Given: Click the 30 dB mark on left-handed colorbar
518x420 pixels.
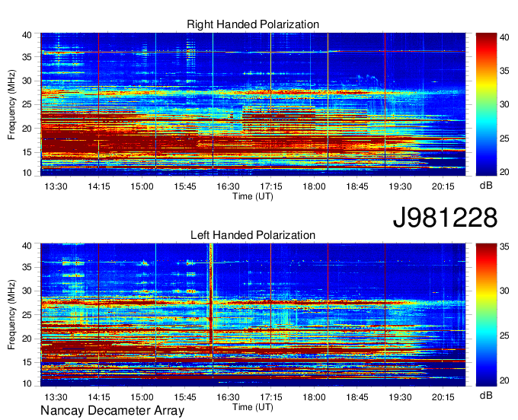Looking at the screenshot, I should [x=504, y=291].
